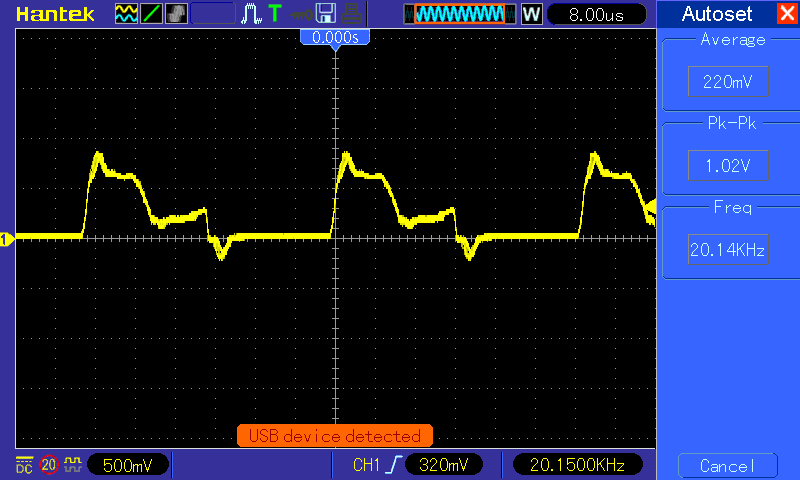The height and width of the screenshot is (480, 800).
Task: Click the 0.000s trigger position marker
Action: point(335,38)
